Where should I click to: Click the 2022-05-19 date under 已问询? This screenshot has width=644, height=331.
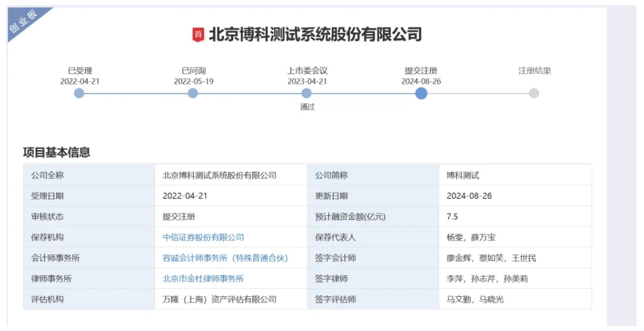pos(194,81)
